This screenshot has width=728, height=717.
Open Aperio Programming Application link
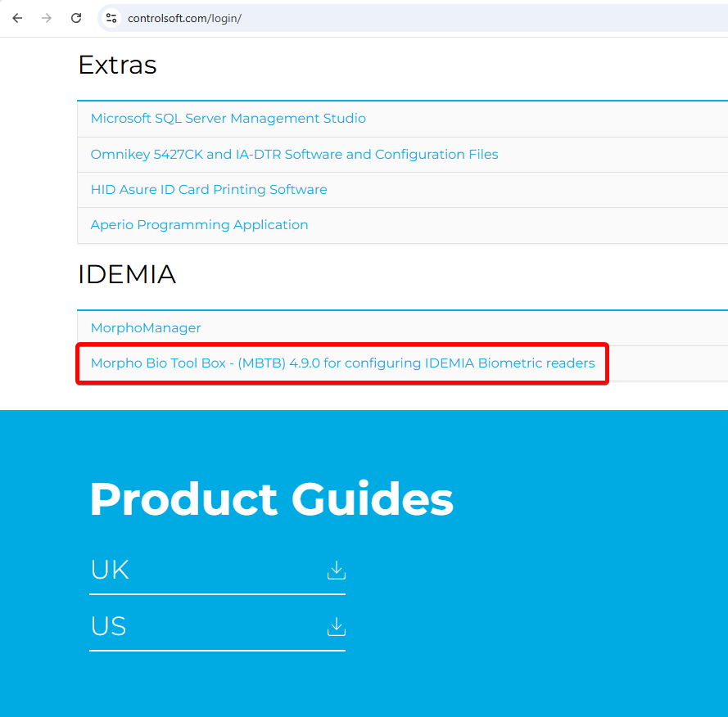(199, 224)
